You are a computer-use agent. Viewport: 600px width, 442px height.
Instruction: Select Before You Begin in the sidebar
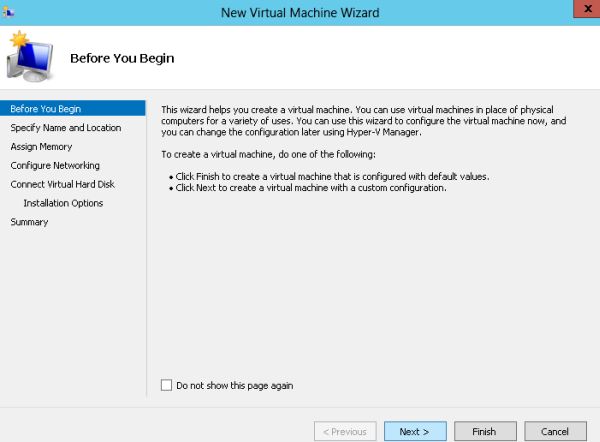point(46,109)
